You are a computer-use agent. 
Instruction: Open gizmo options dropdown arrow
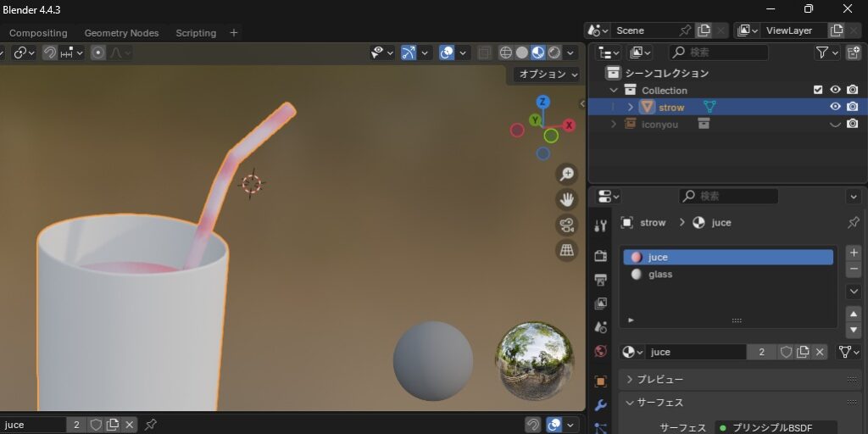[425, 53]
